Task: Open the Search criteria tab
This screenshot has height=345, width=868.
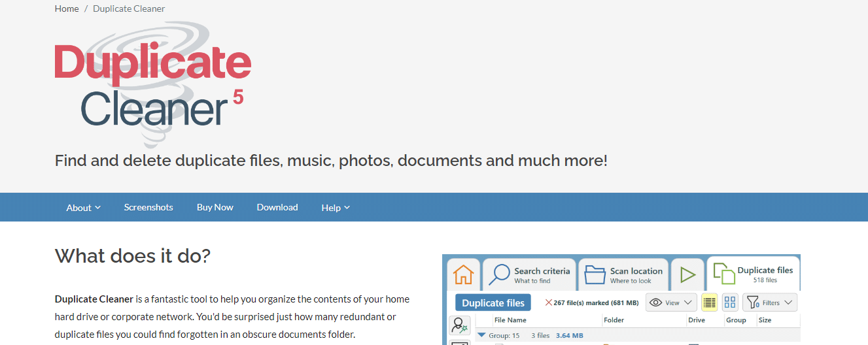Action: [x=530, y=274]
